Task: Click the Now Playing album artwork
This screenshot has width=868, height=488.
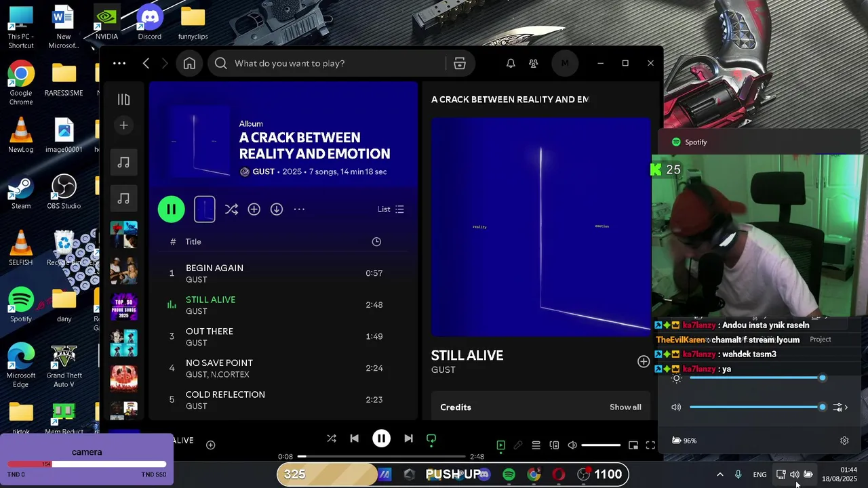Action: click(540, 227)
